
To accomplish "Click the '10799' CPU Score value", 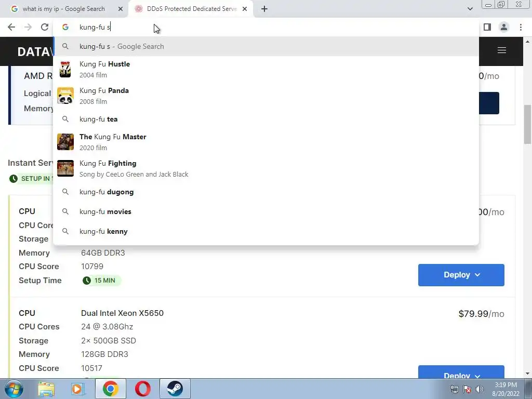I will coord(92,267).
